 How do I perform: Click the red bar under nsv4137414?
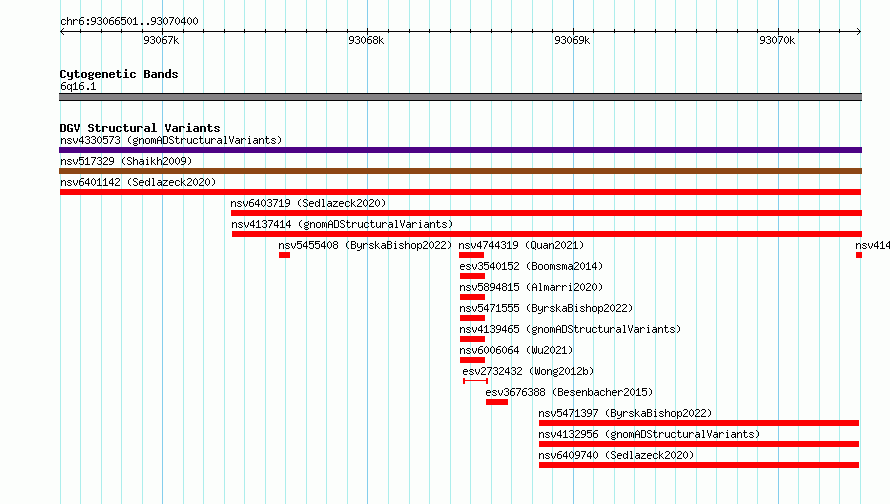[547, 234]
